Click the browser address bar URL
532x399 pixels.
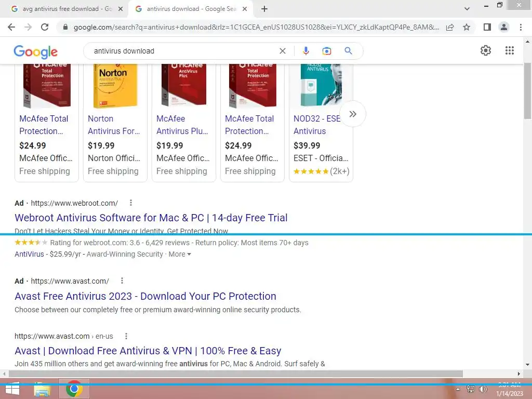(x=256, y=27)
